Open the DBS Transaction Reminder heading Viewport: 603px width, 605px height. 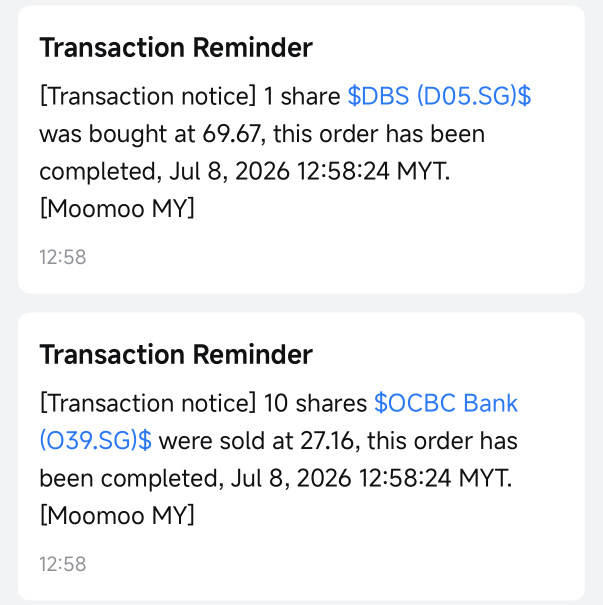point(176,47)
